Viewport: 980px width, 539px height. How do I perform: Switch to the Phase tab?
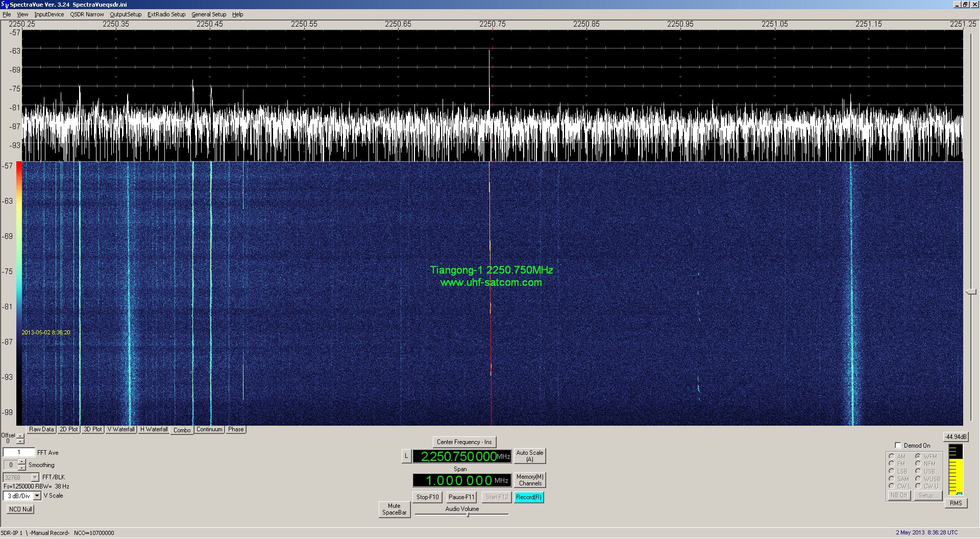point(236,429)
